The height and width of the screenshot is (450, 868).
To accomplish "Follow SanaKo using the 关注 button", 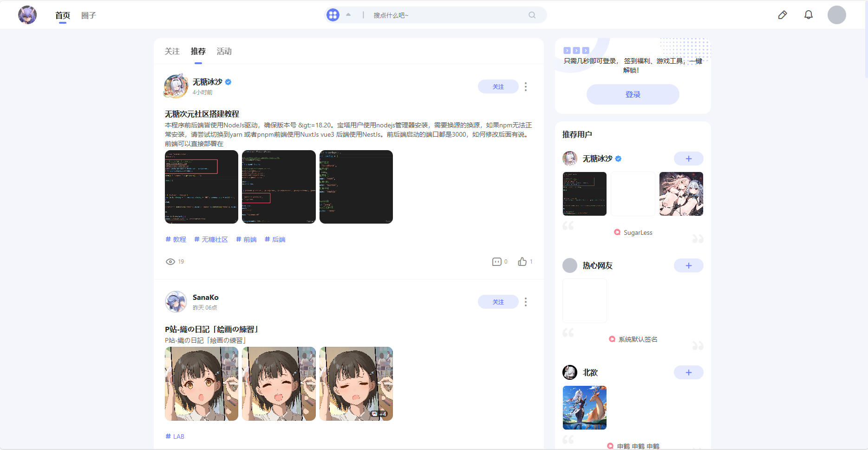I will [498, 302].
